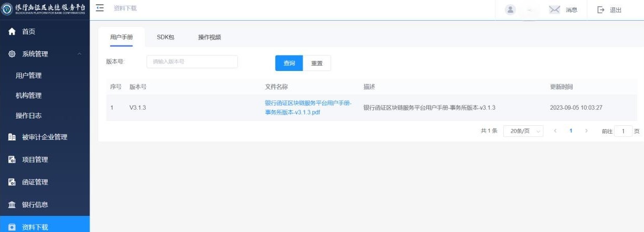Click the 资料下载 sidebar icon

tap(12, 227)
